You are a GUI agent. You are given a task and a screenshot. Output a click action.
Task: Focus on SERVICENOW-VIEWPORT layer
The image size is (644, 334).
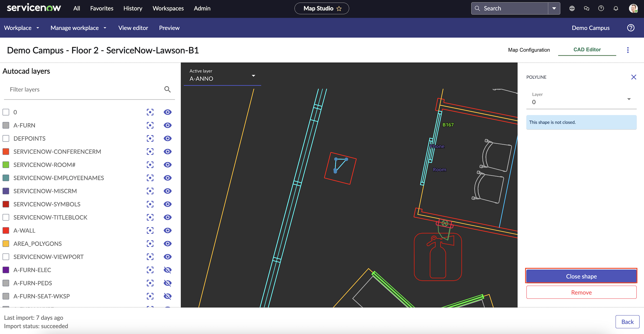pyautogui.click(x=150, y=257)
